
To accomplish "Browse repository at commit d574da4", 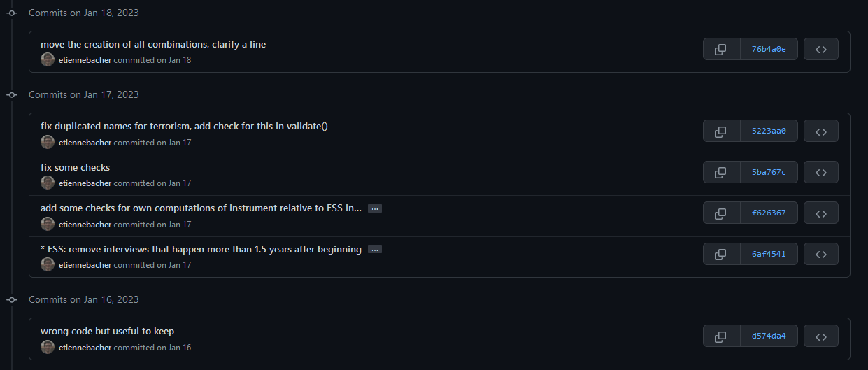I will [x=820, y=336].
